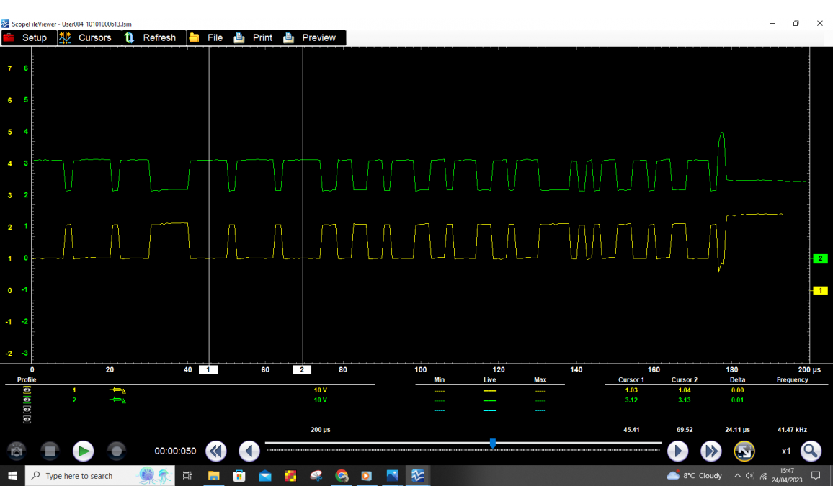Click the record circle button
This screenshot has width=833, height=504.
117,451
